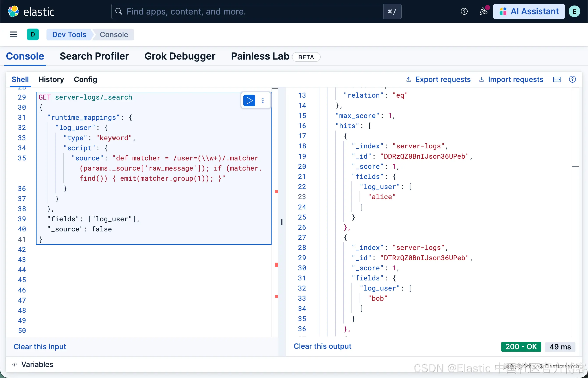Click the space selector D badge
Screen dimensions: 588x378
coord(33,35)
